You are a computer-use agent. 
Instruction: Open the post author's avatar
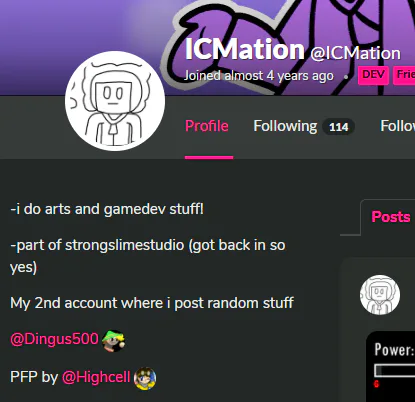[x=380, y=295]
